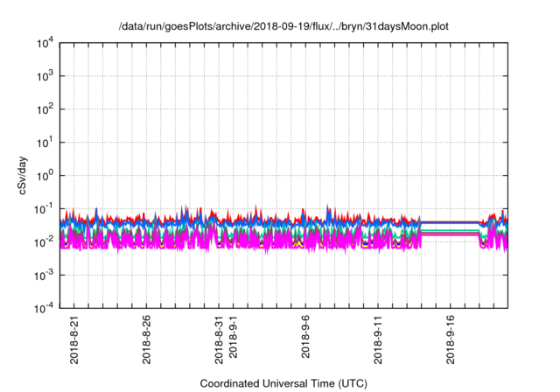Click the 10^3 y-axis tick label
Viewport: 560px width, 392px height.
click(x=45, y=76)
